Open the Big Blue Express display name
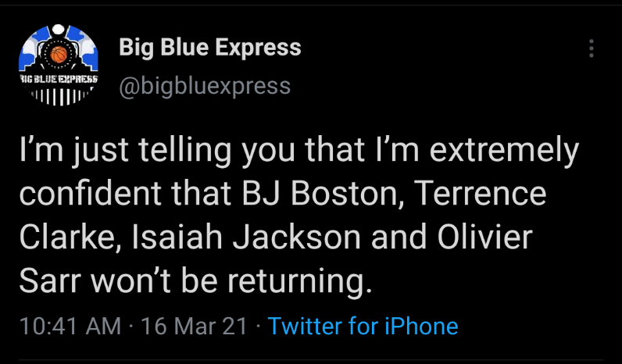 209,47
